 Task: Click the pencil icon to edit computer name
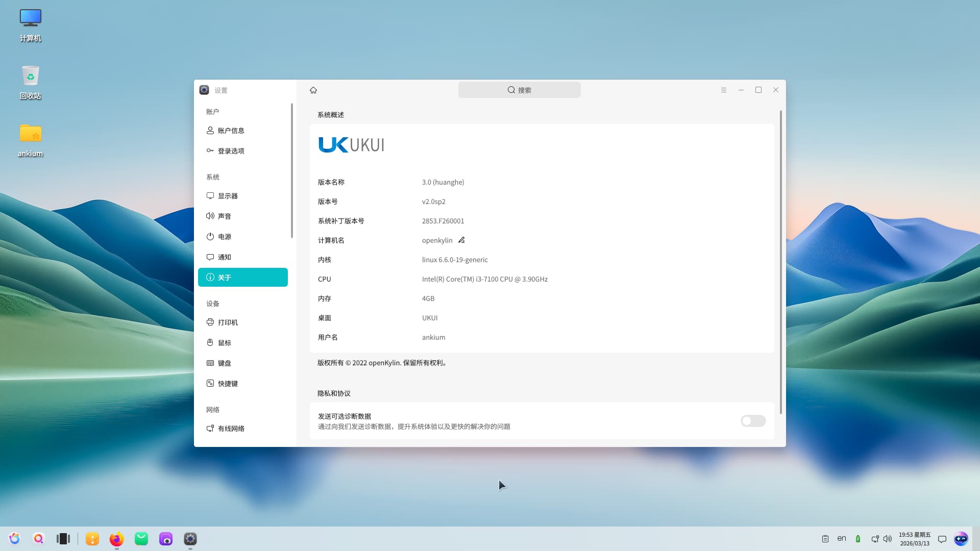coord(461,240)
